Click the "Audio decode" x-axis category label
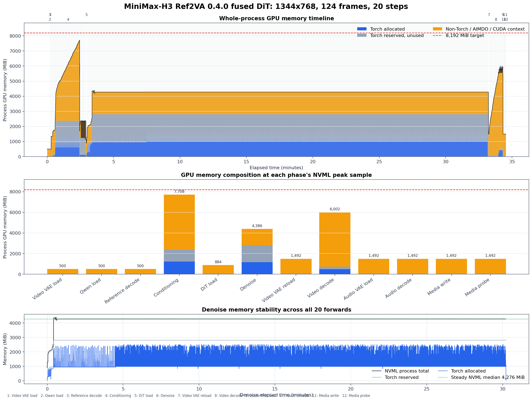 pyautogui.click(x=398, y=288)
